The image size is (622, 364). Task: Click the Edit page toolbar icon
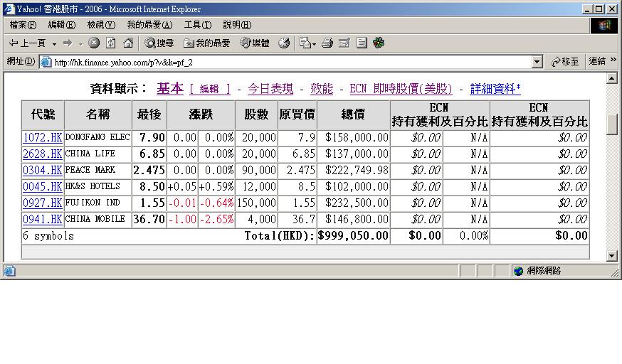point(344,43)
